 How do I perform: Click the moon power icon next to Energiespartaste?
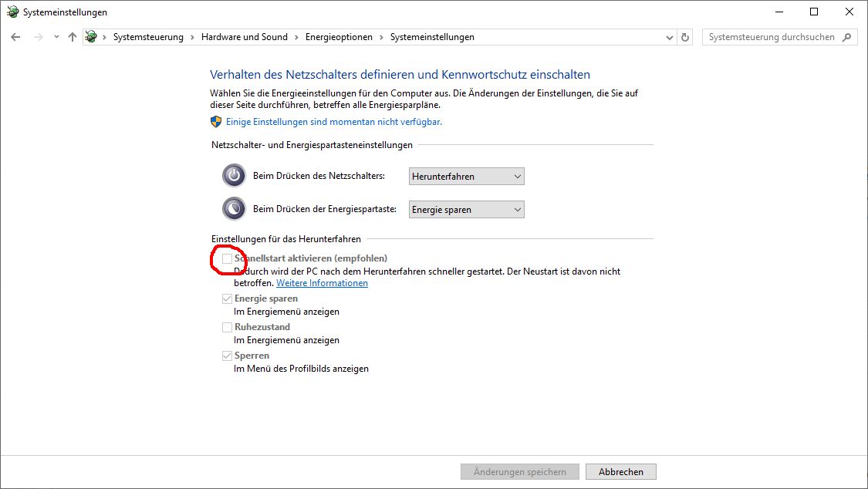234,208
